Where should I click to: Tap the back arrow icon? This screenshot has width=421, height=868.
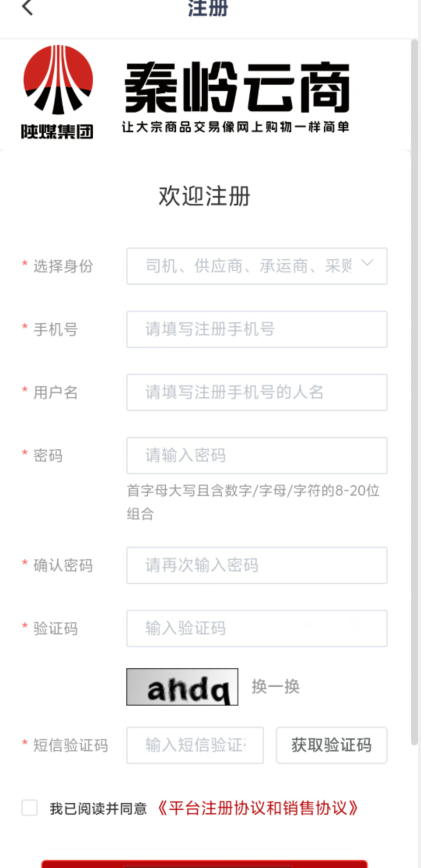(27, 8)
